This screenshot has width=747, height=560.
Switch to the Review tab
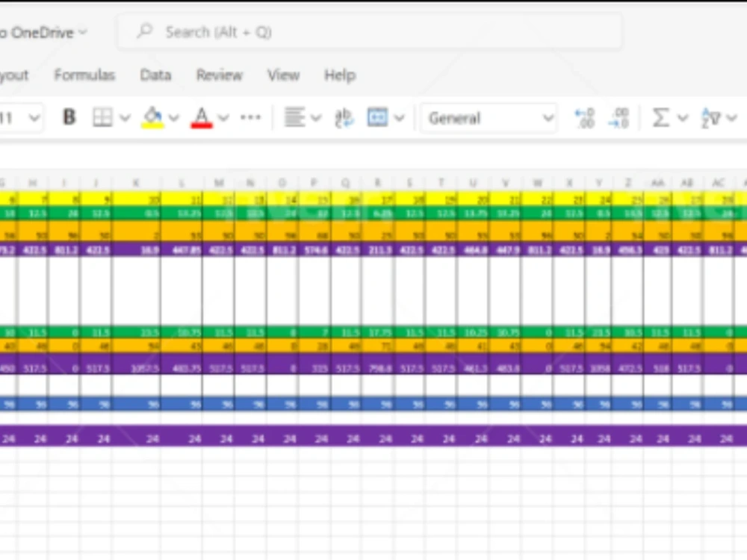coord(219,75)
